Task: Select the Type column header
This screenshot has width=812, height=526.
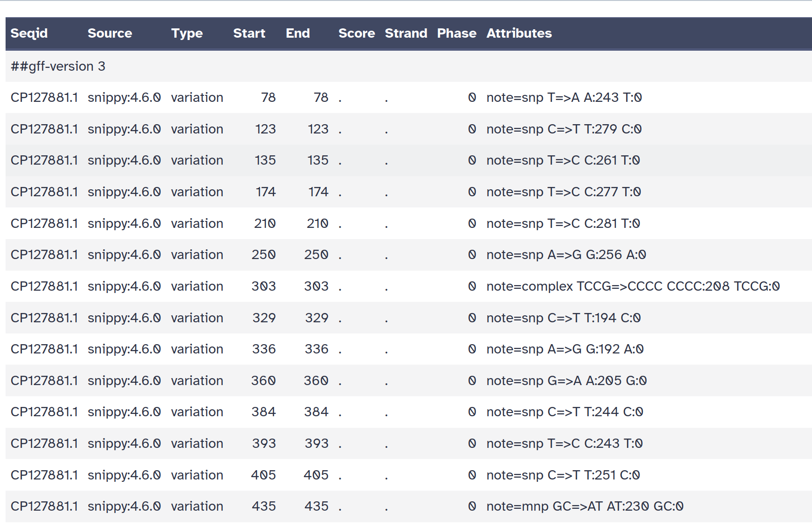Action: pyautogui.click(x=187, y=33)
